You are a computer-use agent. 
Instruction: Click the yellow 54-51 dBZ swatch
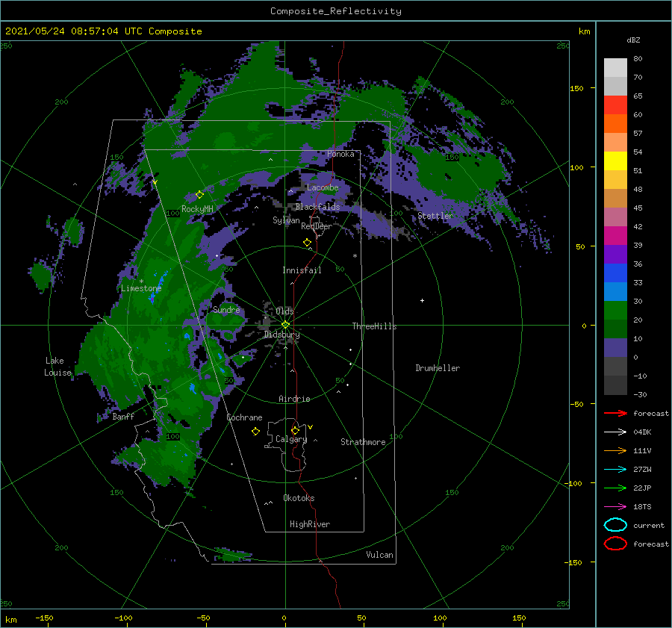pos(615,161)
